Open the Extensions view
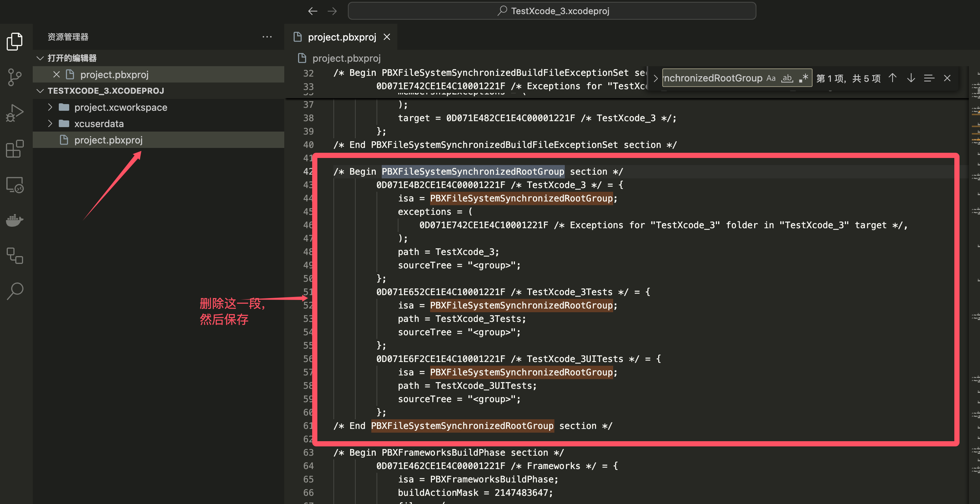This screenshot has height=504, width=980. 15,149
